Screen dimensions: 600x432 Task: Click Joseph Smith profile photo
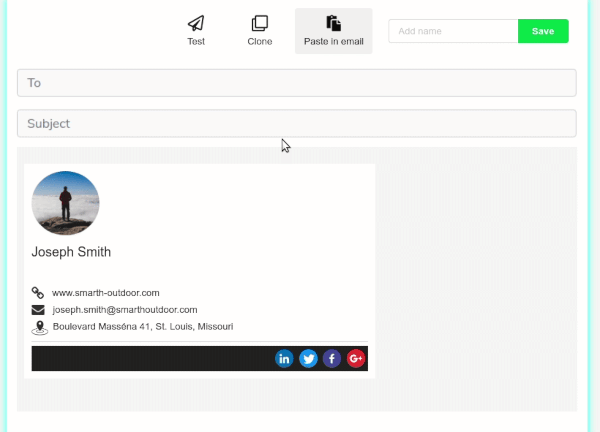[65, 203]
